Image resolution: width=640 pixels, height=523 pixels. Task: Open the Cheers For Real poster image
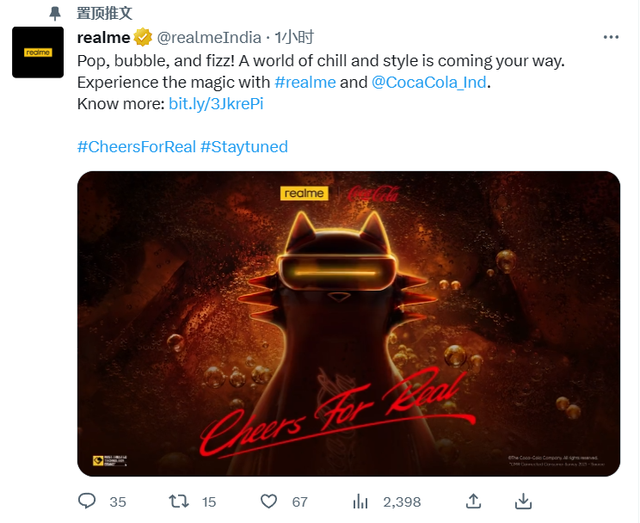tap(349, 324)
